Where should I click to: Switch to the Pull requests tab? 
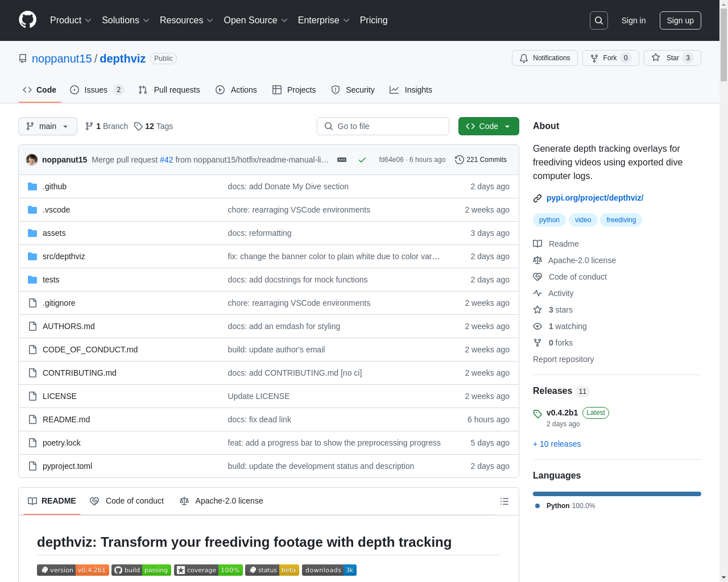169,90
